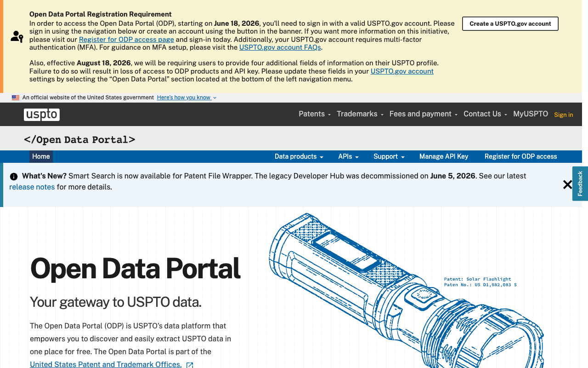Click the June 5, 2026 date text

[x=453, y=176]
